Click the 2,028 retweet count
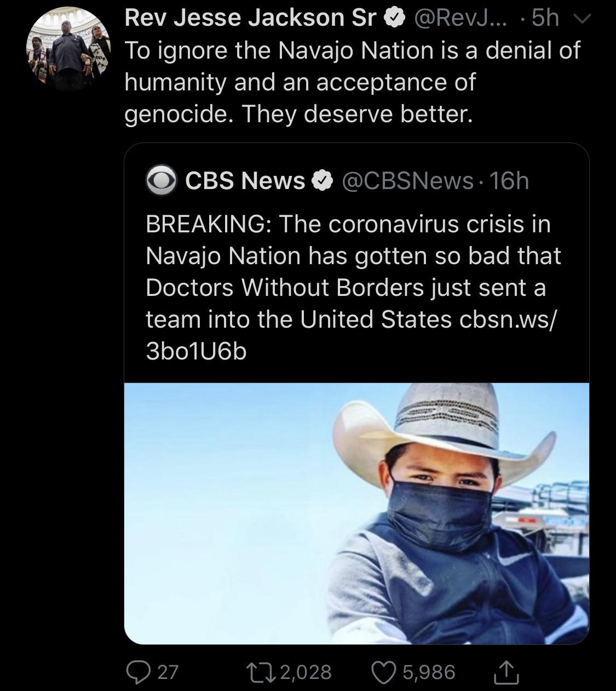The image size is (616, 691). point(306,672)
